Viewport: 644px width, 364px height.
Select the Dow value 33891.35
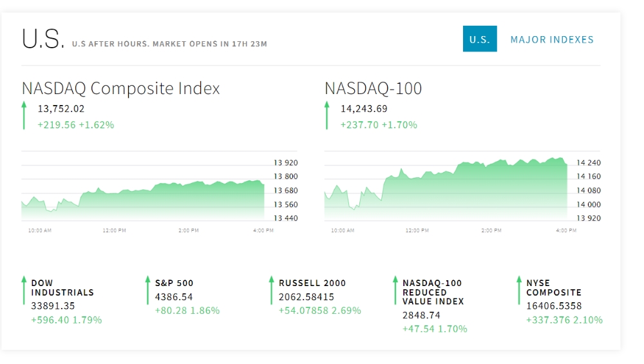click(53, 306)
